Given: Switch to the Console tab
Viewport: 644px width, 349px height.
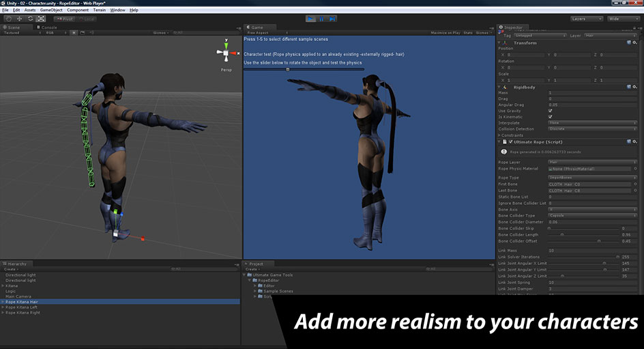Looking at the screenshot, I should point(47,27).
